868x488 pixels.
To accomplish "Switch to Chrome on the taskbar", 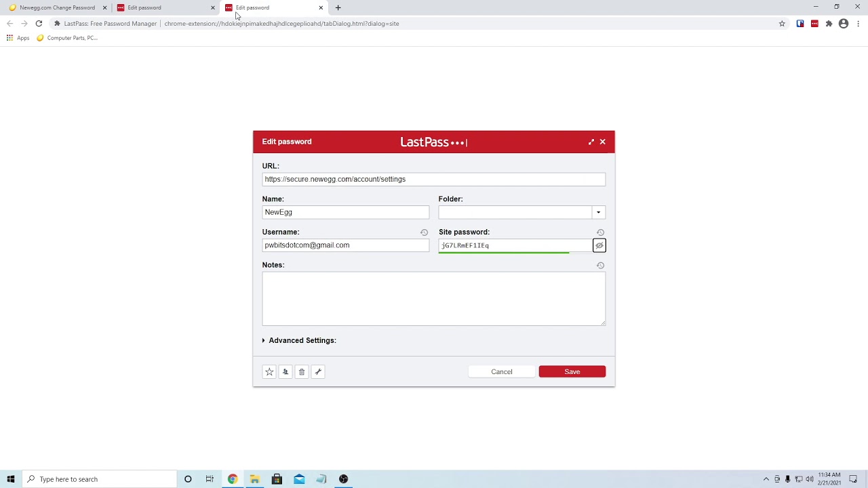I will (233, 479).
